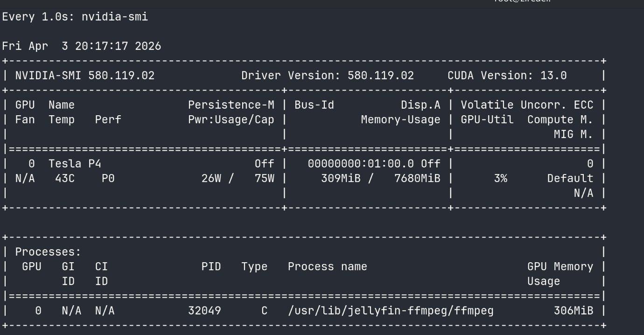
Task: Click the 'Bus-Id' column header
Action: click(x=314, y=105)
